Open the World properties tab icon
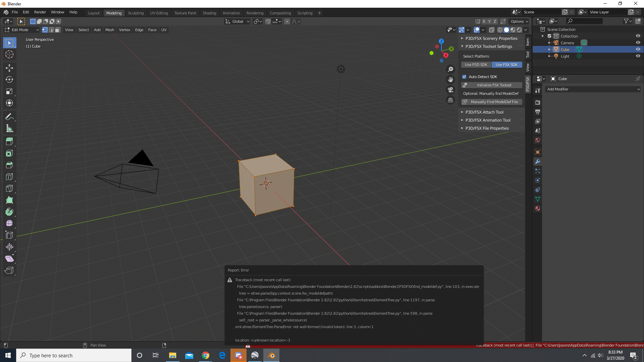 pyautogui.click(x=538, y=140)
